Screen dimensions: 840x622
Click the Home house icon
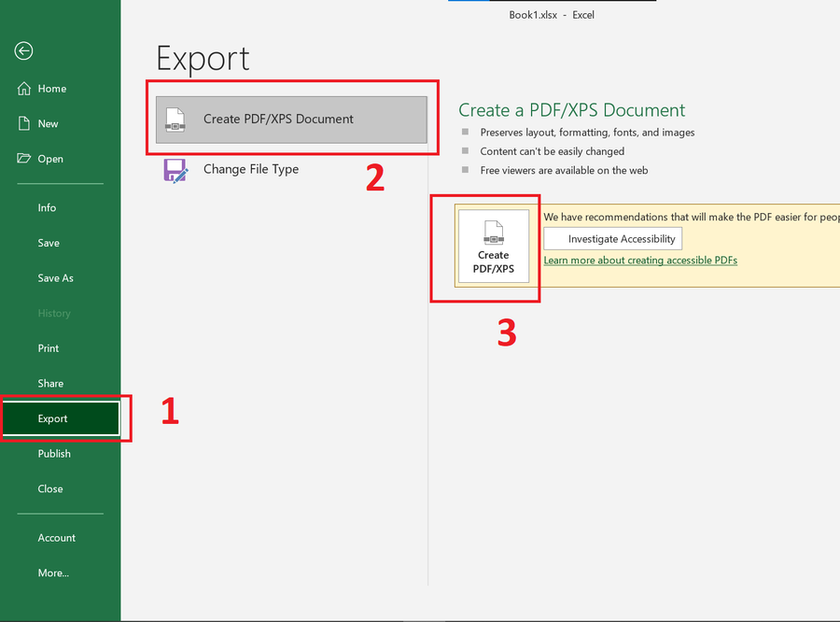(24, 89)
